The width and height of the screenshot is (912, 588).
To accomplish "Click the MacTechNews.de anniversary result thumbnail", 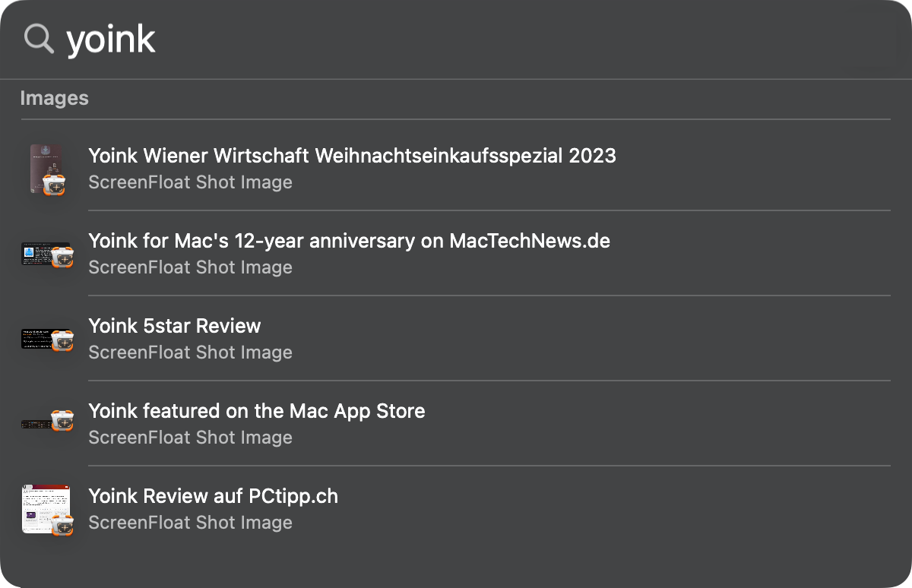I will 47,255.
